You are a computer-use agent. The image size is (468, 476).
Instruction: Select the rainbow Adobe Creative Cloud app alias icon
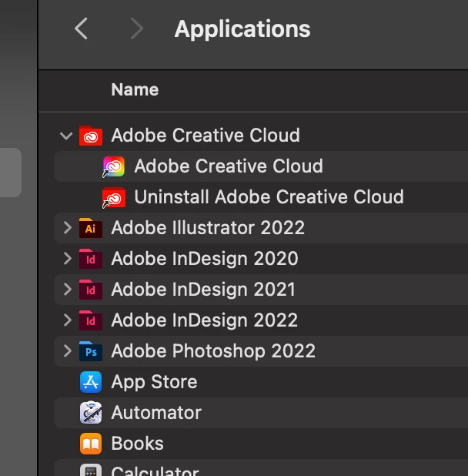[x=113, y=166]
